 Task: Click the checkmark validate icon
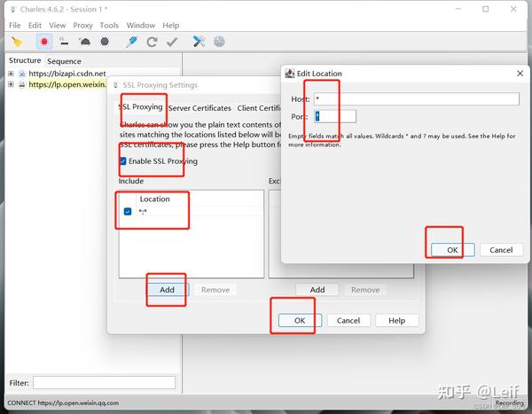click(x=172, y=42)
